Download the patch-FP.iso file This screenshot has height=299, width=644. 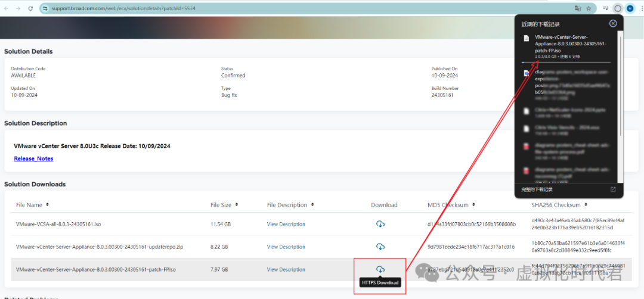[380, 269]
